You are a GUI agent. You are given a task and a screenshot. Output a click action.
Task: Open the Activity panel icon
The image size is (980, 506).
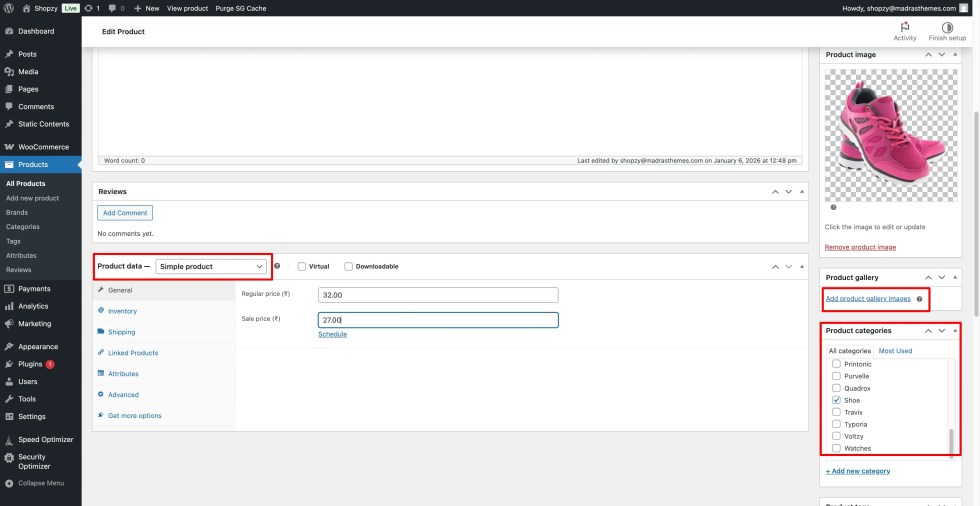pos(905,27)
